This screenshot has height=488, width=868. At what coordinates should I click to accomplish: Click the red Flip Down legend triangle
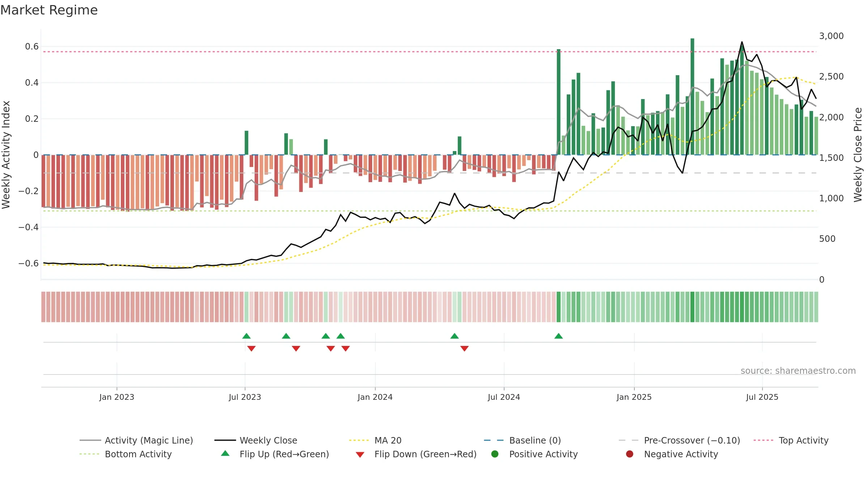[360, 454]
